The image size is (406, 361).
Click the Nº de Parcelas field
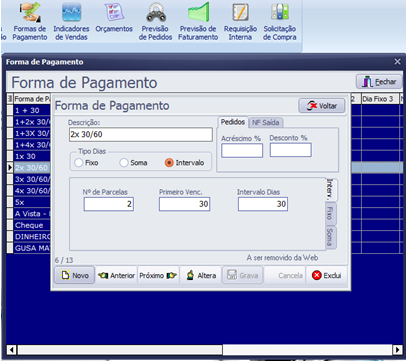pyautogui.click(x=109, y=204)
